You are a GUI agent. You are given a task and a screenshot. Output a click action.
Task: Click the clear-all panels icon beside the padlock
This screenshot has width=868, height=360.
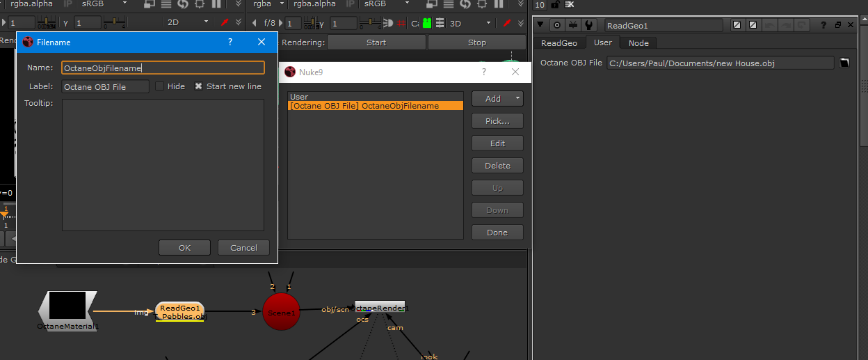(x=570, y=4)
